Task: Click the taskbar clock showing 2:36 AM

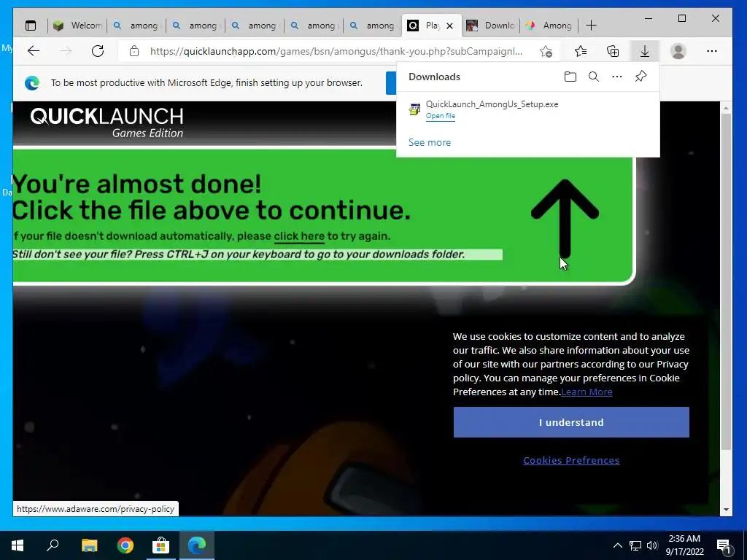Action: coord(684,545)
